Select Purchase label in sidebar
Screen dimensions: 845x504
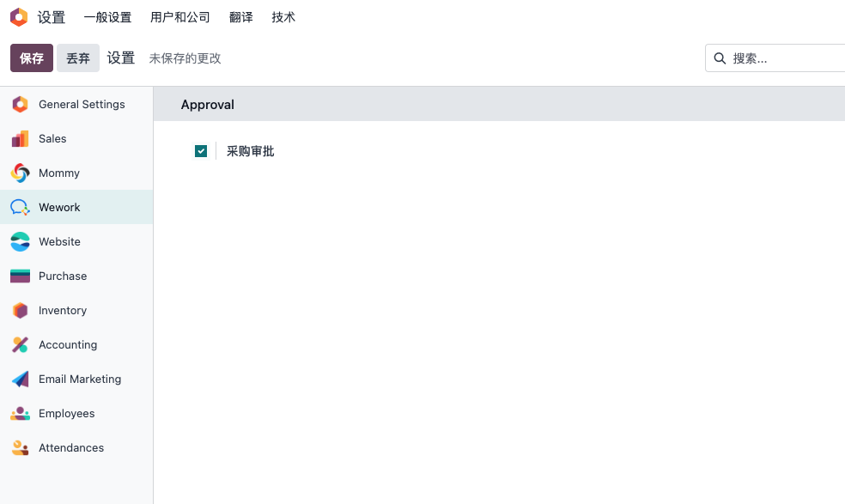pyautogui.click(x=63, y=276)
